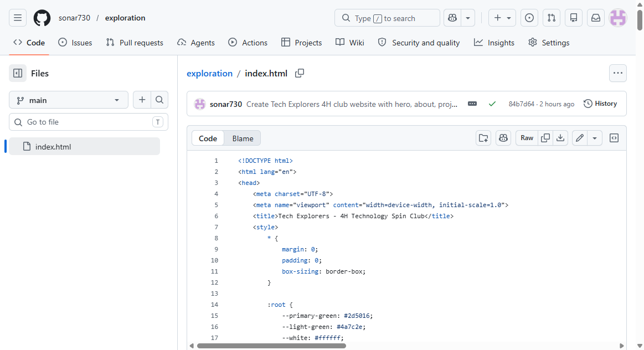Open the Wiki tab
Viewport: 644px width, 350px height.
[350, 43]
